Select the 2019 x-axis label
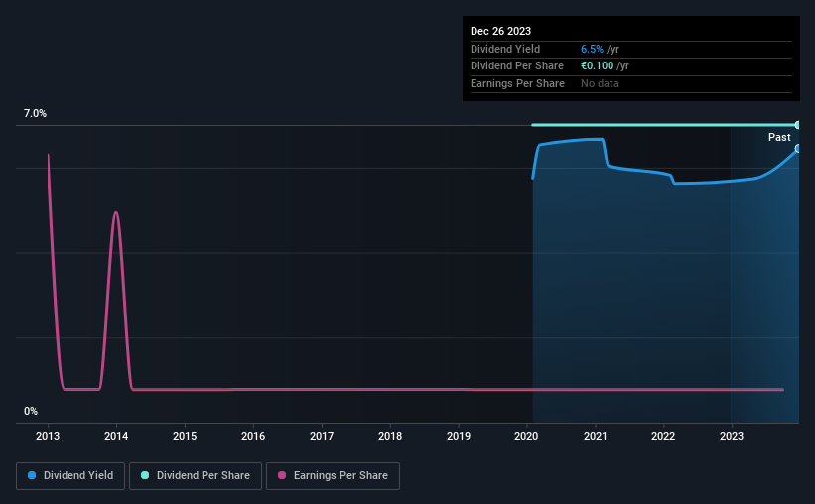Screen dimensions: 815x504 [x=459, y=436]
